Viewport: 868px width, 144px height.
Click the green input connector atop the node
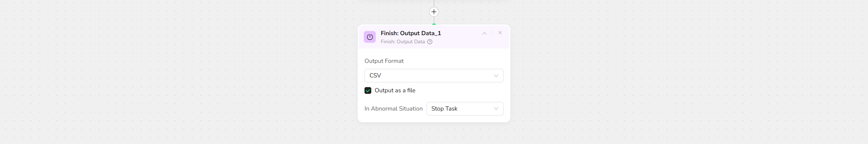(x=434, y=24)
